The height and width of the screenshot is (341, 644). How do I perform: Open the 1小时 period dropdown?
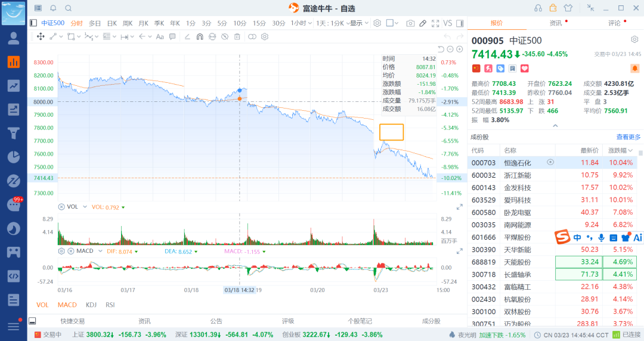pyautogui.click(x=302, y=23)
